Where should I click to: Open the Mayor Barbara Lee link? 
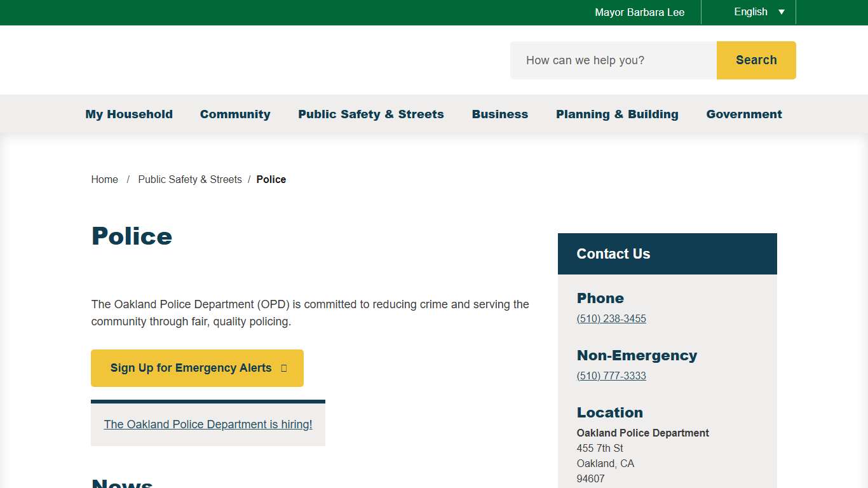coord(639,13)
